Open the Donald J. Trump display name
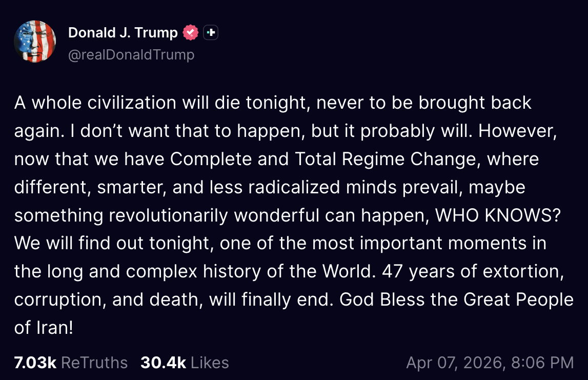Viewport: 588px width, 380px height. coord(123,33)
